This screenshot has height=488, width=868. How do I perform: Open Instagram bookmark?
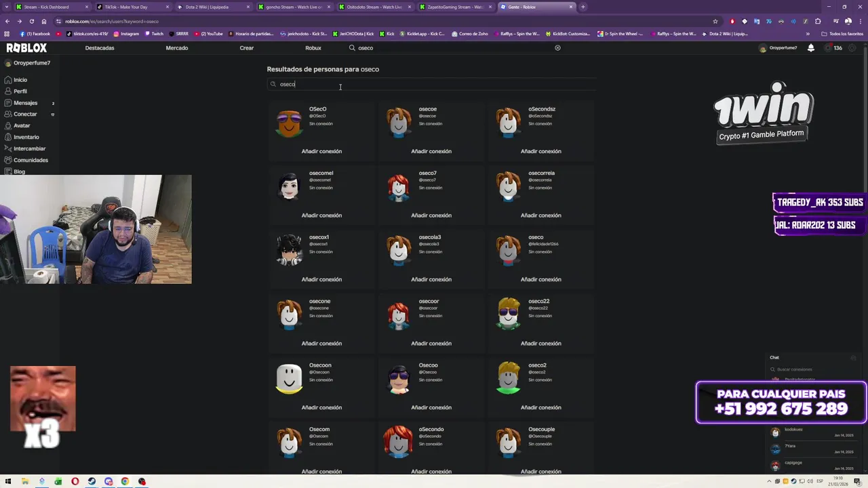[126, 34]
